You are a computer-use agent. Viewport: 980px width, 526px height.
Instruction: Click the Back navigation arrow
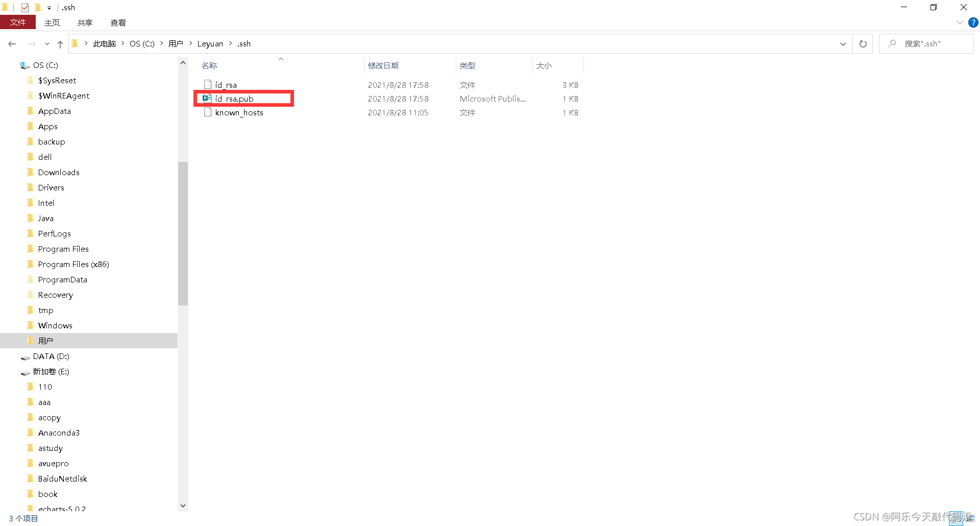click(12, 44)
